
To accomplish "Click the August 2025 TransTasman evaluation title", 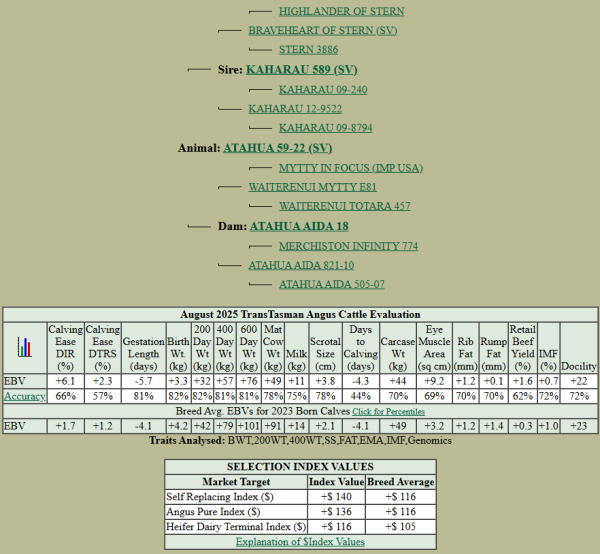I will [x=300, y=314].
